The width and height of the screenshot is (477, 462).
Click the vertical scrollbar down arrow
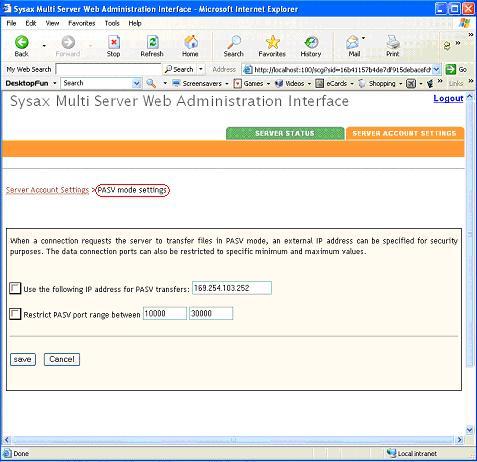pyautogui.click(x=469, y=430)
